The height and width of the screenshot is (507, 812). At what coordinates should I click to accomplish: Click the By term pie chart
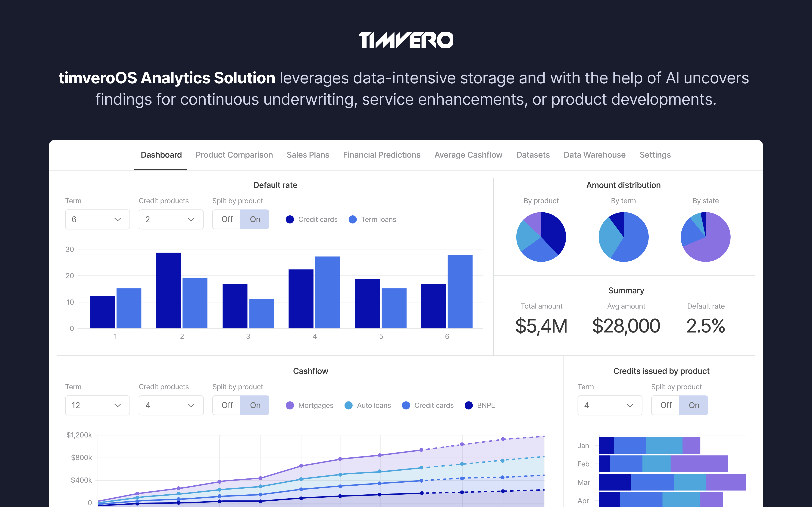(623, 237)
